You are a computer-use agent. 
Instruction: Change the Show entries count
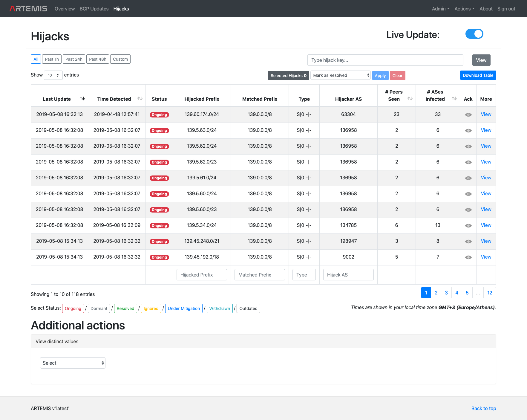click(x=53, y=75)
